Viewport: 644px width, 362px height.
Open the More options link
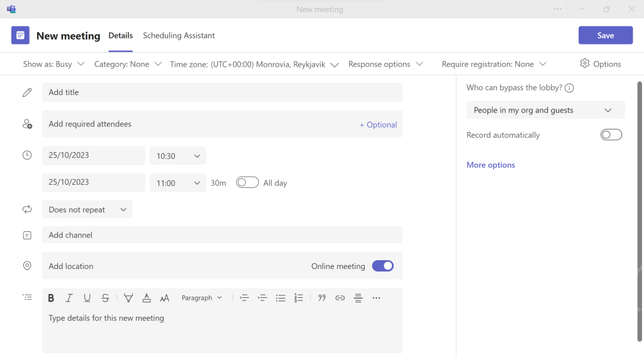(x=491, y=165)
